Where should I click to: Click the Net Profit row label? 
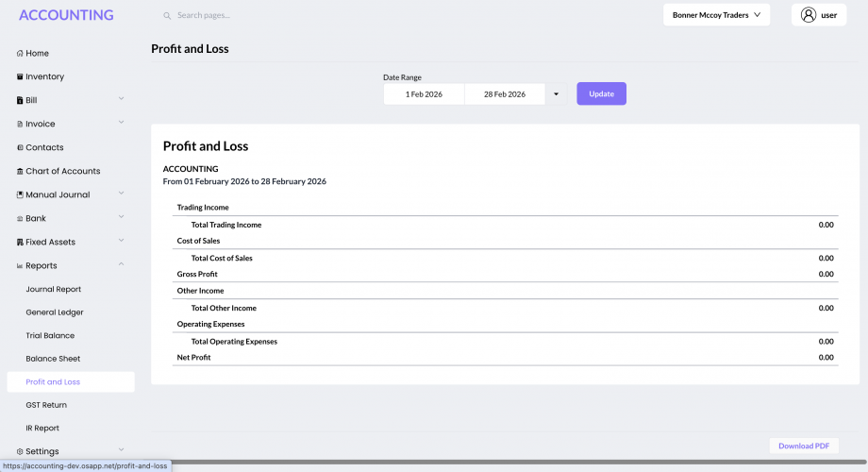click(193, 358)
